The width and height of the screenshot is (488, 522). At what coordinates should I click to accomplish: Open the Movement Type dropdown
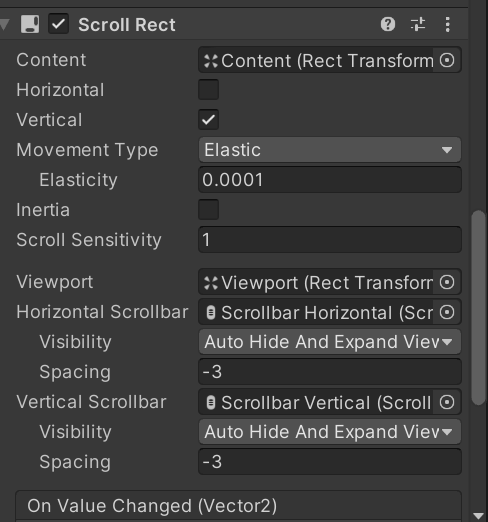(330, 150)
